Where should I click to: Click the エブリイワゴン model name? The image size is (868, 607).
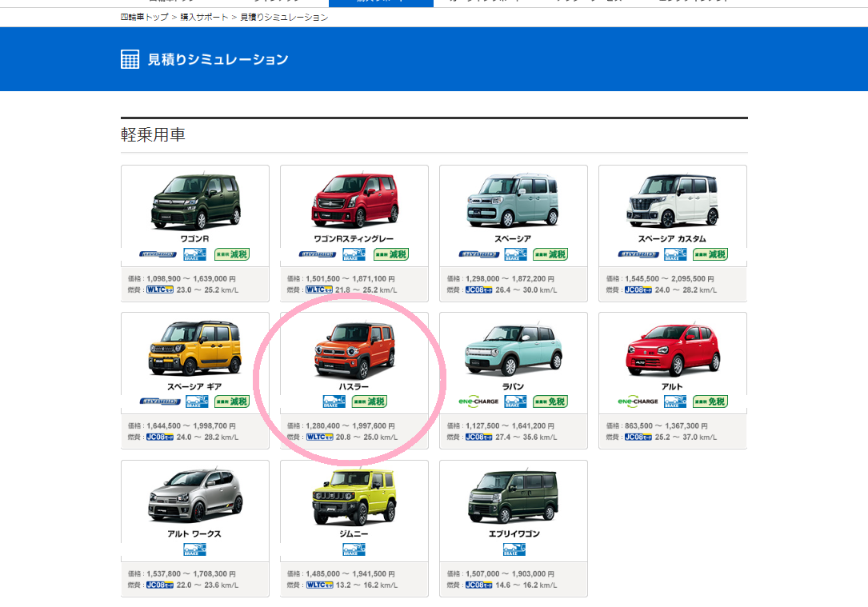tap(514, 534)
